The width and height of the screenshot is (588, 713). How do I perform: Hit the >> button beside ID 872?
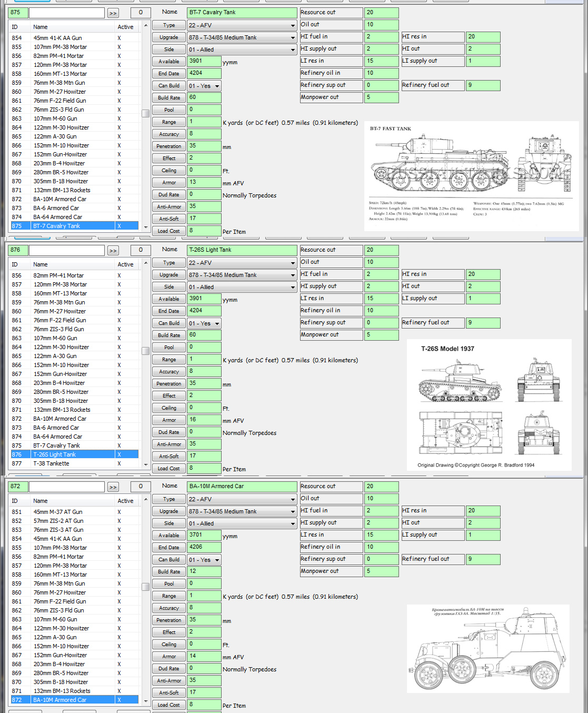[113, 487]
